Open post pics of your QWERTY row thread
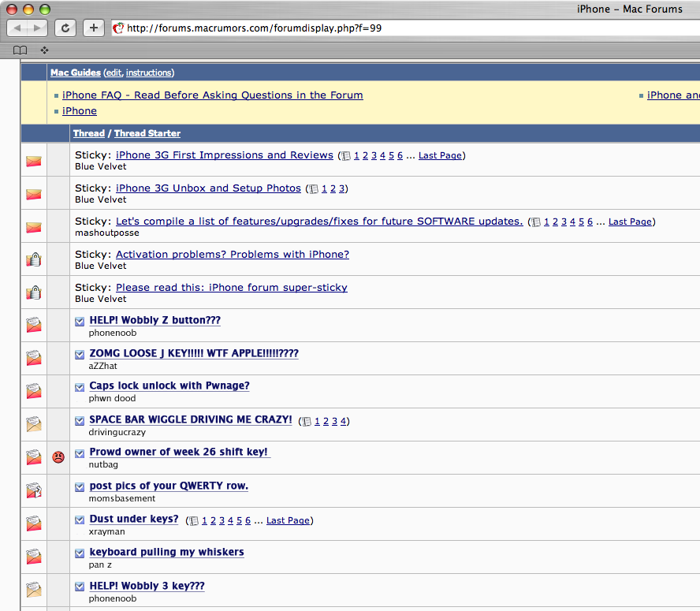The height and width of the screenshot is (611, 700). point(169,486)
